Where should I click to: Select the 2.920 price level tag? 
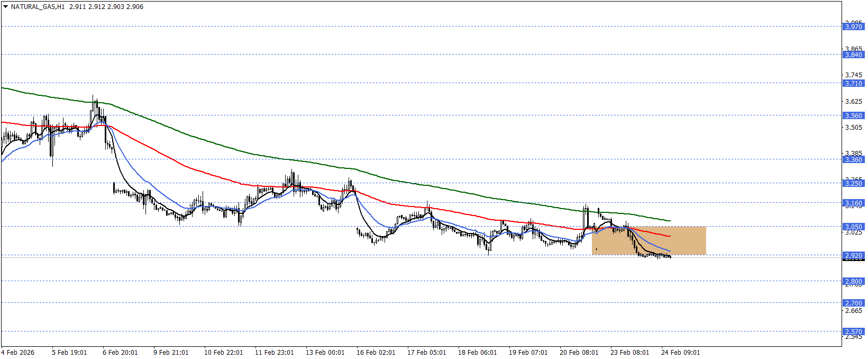pyautogui.click(x=853, y=256)
